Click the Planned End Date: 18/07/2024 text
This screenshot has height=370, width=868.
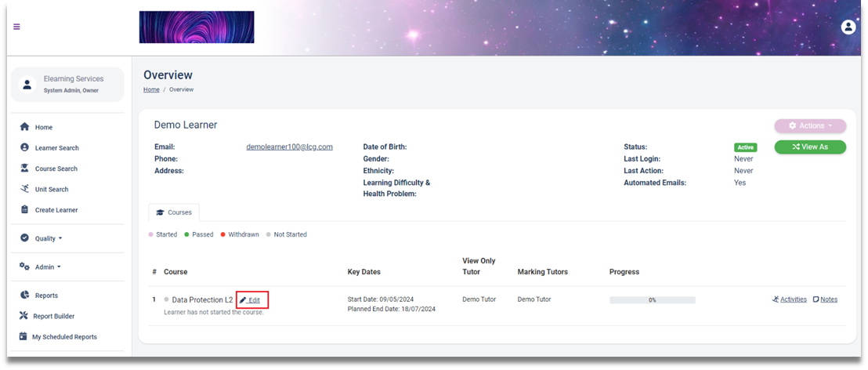[x=392, y=310]
